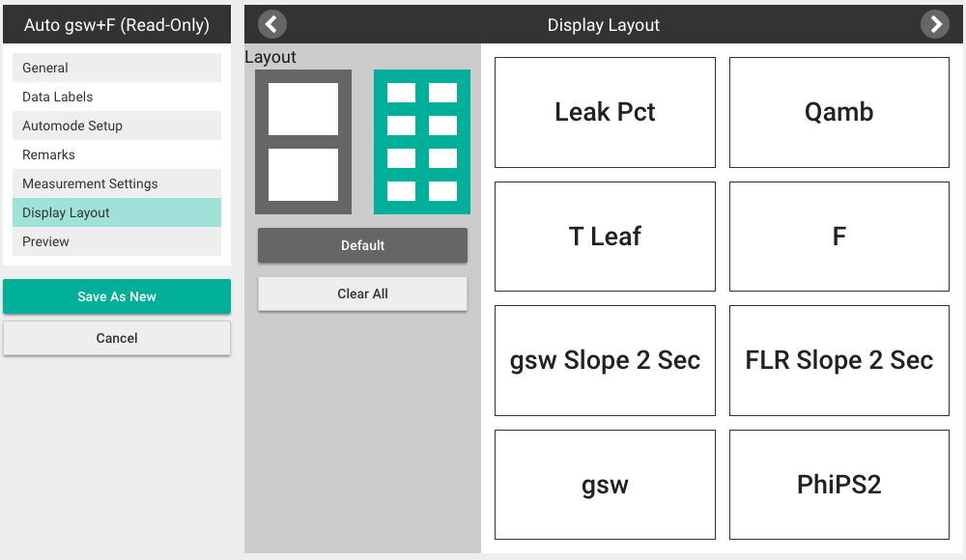The width and height of the screenshot is (966, 560).
Task: Select the FLR Slope 2 Sec tile
Action: 839,360
